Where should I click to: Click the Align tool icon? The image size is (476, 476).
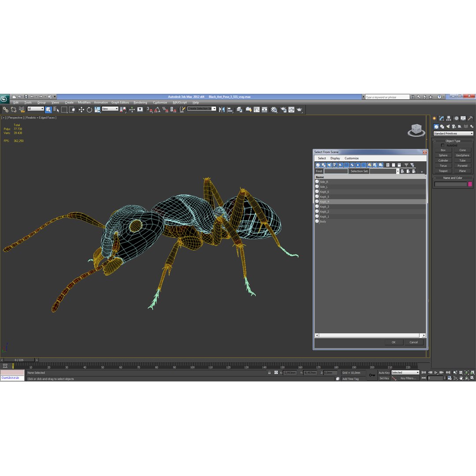(x=230, y=110)
